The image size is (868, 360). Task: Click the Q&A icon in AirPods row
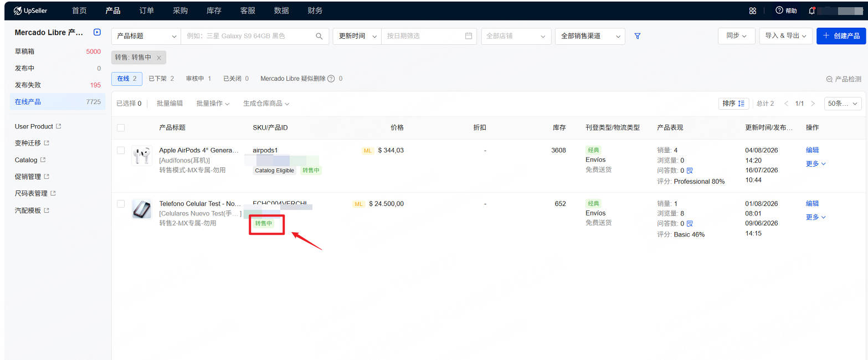click(x=690, y=171)
